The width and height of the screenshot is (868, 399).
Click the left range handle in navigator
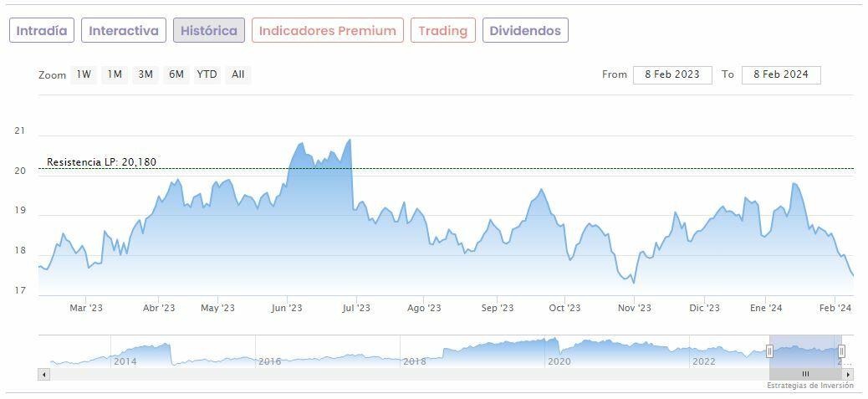(769, 351)
